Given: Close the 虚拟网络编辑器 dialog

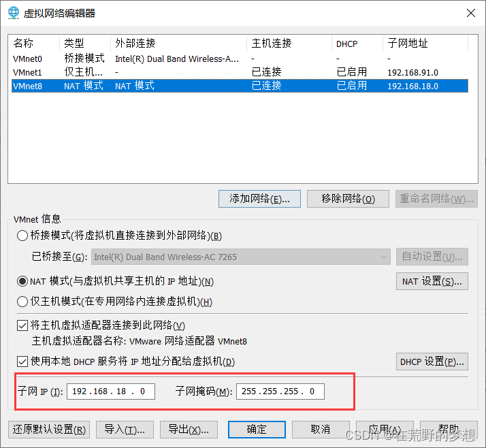Looking at the screenshot, I should pyautogui.click(x=471, y=13).
